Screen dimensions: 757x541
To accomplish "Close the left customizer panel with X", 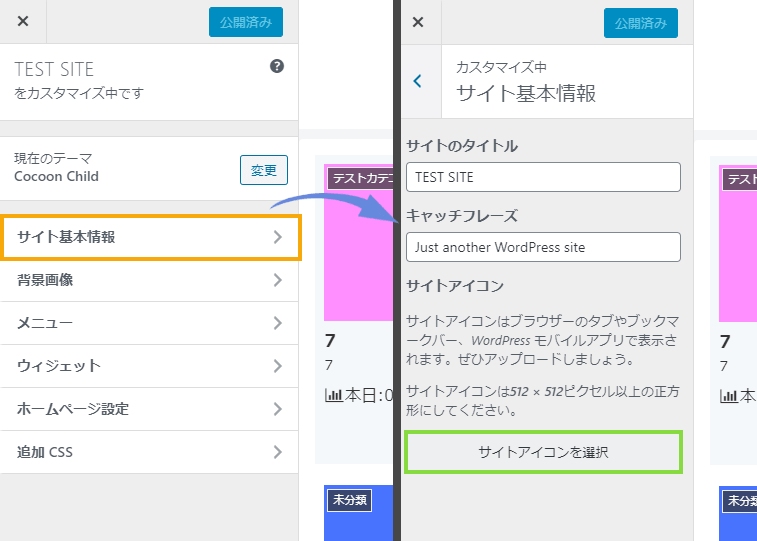I will click(23, 21).
